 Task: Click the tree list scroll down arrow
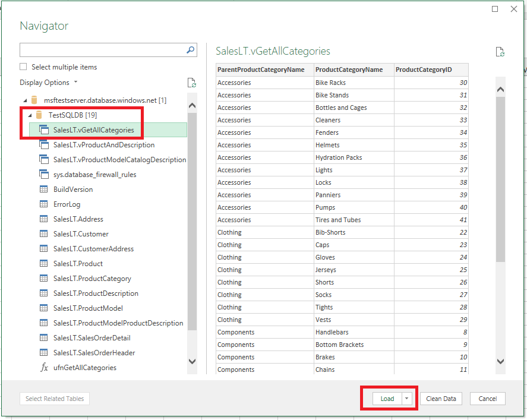coord(193,362)
